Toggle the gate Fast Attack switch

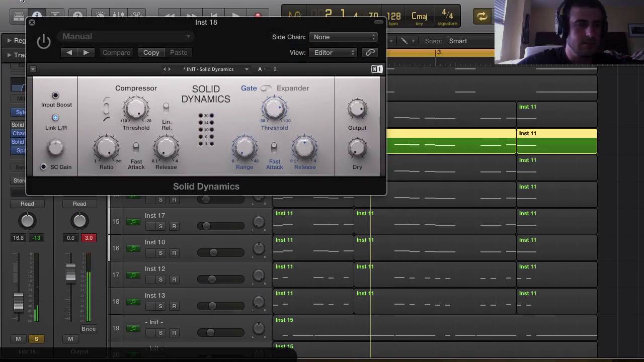pyautogui.click(x=274, y=147)
